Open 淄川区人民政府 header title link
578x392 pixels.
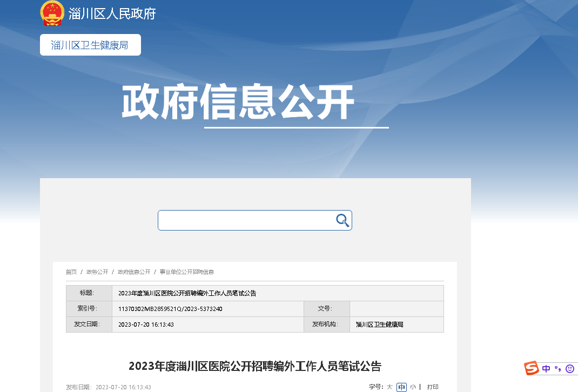tap(112, 13)
